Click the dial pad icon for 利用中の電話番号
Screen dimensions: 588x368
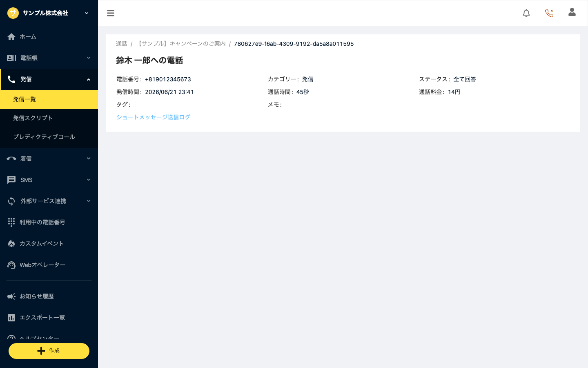[11, 222]
